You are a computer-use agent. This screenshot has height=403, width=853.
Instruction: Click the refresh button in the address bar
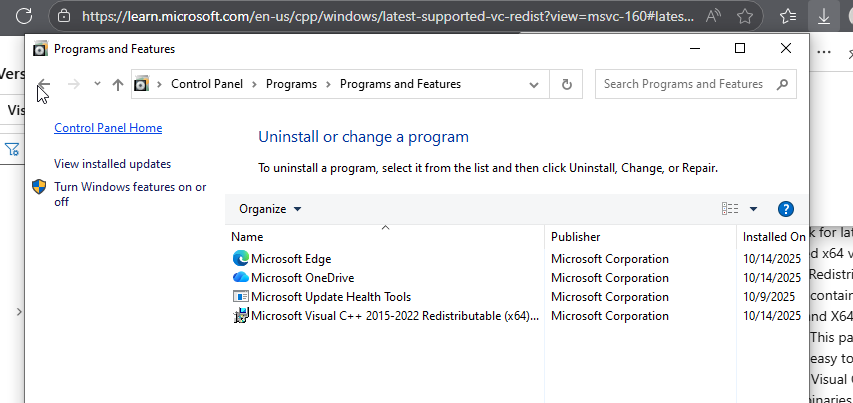pos(567,85)
